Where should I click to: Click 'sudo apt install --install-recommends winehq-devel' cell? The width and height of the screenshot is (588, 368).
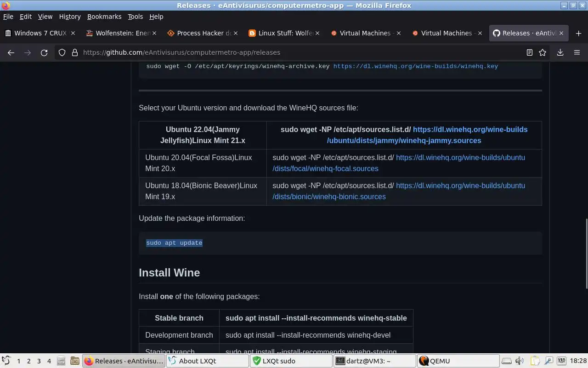tap(316, 335)
